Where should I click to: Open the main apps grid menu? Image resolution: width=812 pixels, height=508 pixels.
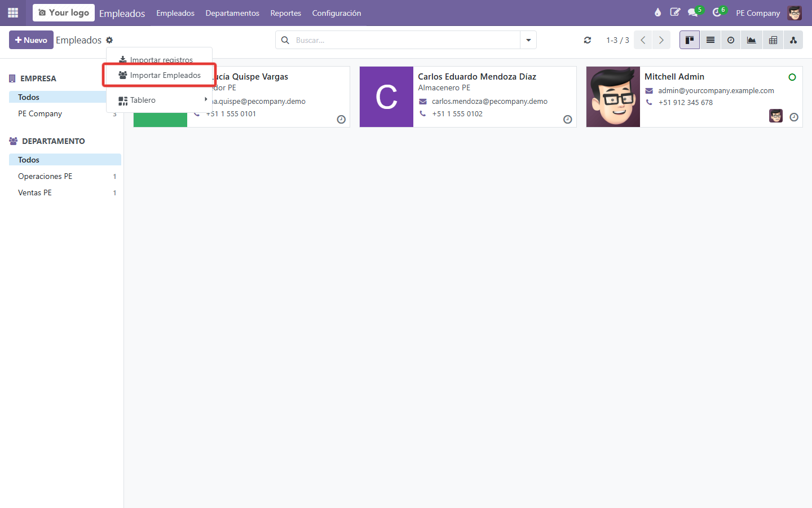tap(13, 12)
